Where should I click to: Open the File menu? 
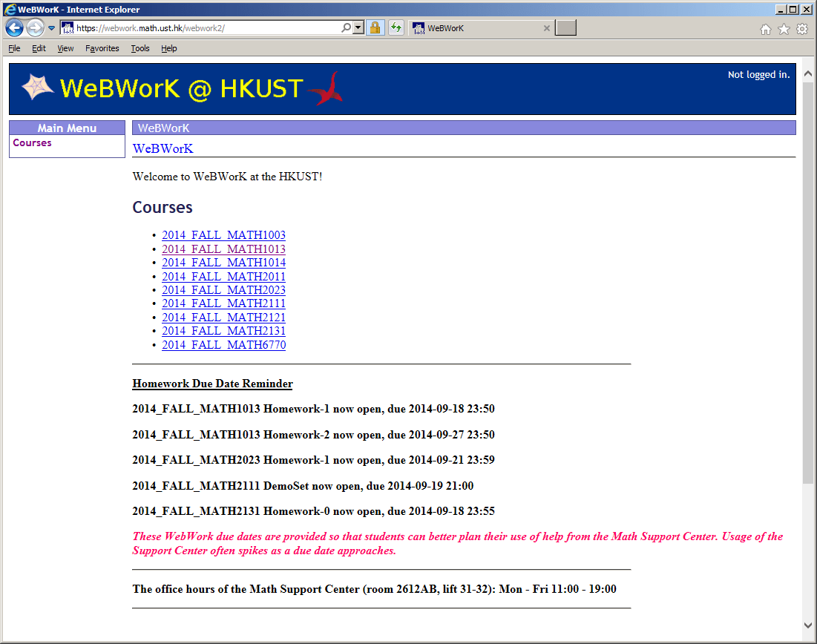[15, 48]
